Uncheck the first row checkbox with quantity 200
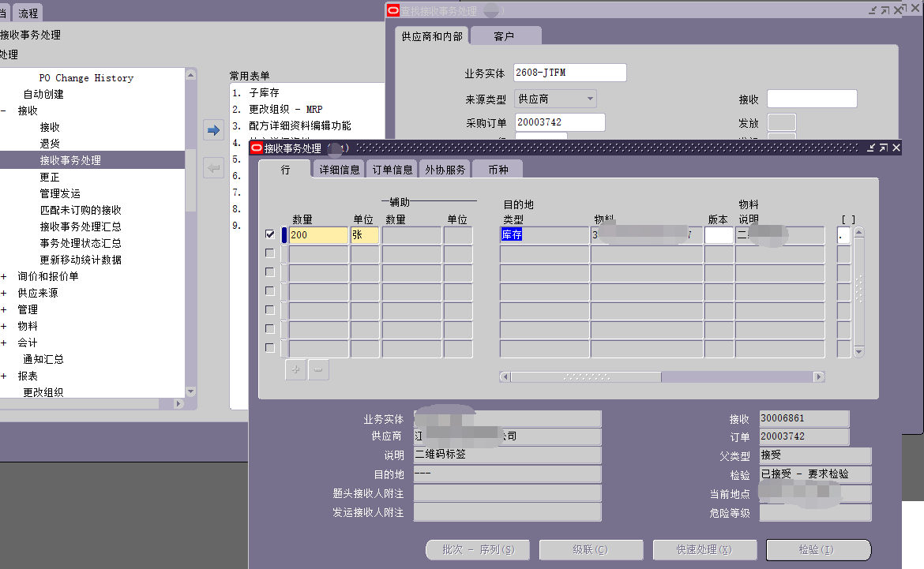The image size is (924, 569). 270,234
